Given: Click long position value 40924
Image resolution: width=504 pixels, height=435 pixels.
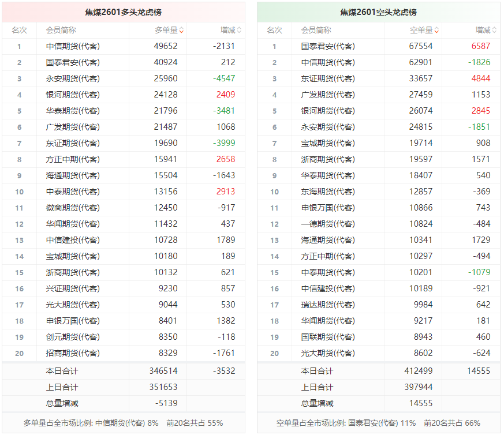Looking at the screenshot, I should (x=166, y=62).
